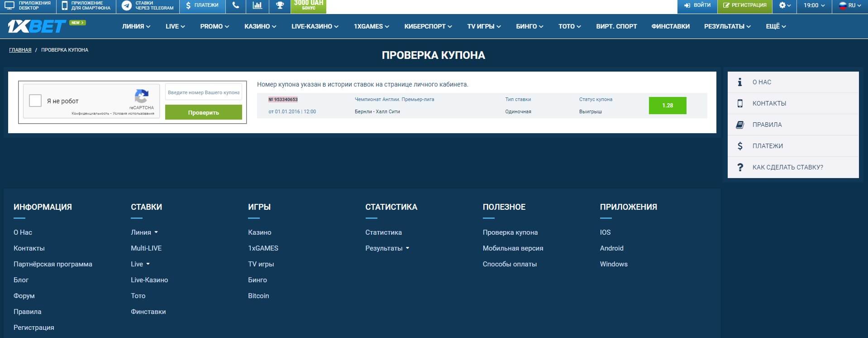This screenshot has width=868, height=338.
Task: Open Вирт. Спорт section
Action: (616, 26)
